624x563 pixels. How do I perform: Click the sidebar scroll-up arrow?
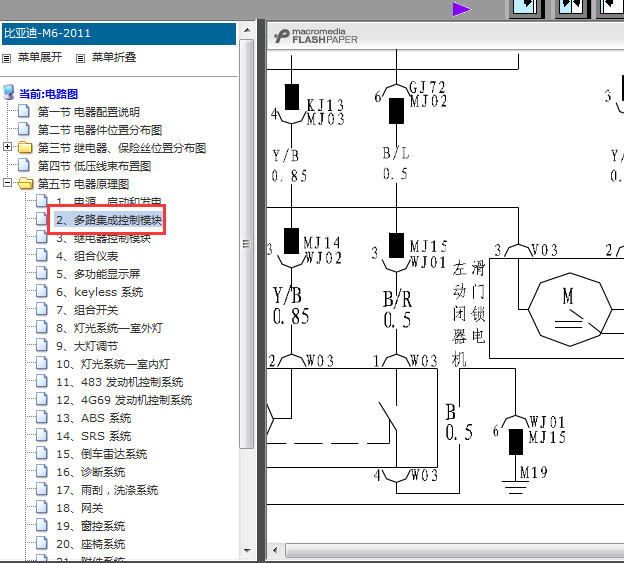tap(247, 30)
